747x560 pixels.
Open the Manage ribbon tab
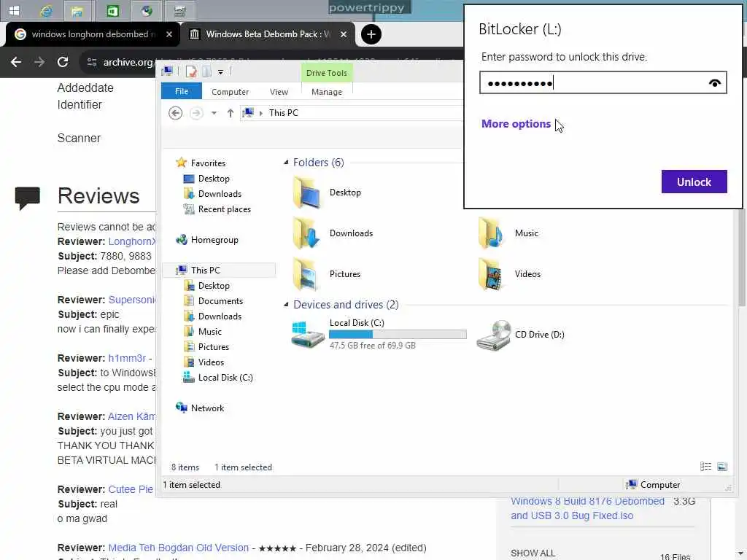(x=327, y=92)
